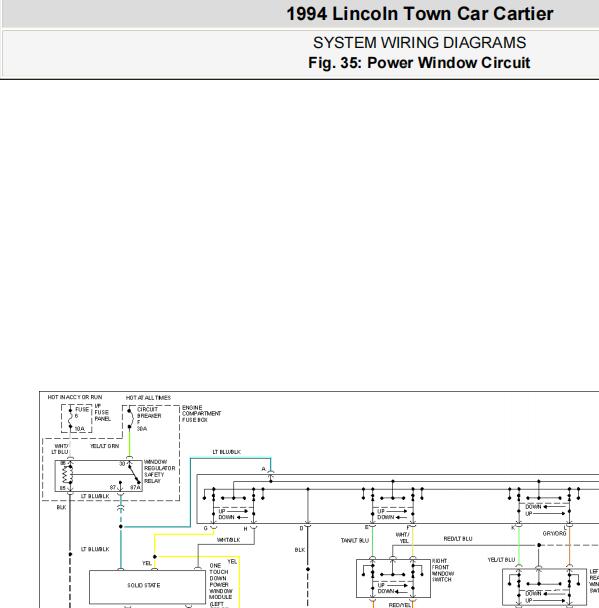Select terminal 87A on the safety relay
Screen dimensions: 599x608
click(136, 487)
